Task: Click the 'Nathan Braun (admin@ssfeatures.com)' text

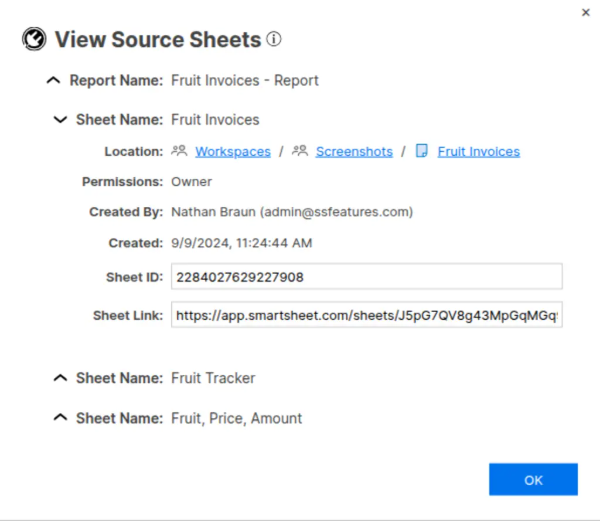Action: pos(292,212)
